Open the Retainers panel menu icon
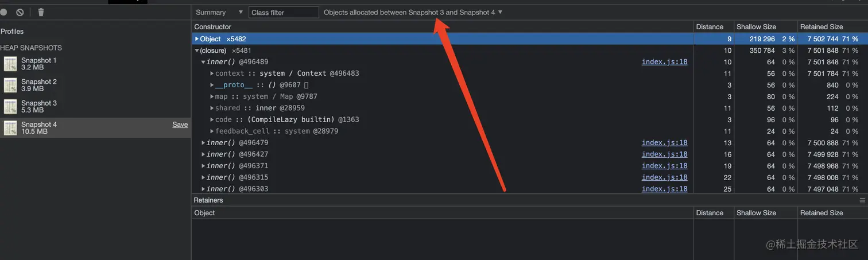This screenshot has width=868, height=260. (862, 200)
